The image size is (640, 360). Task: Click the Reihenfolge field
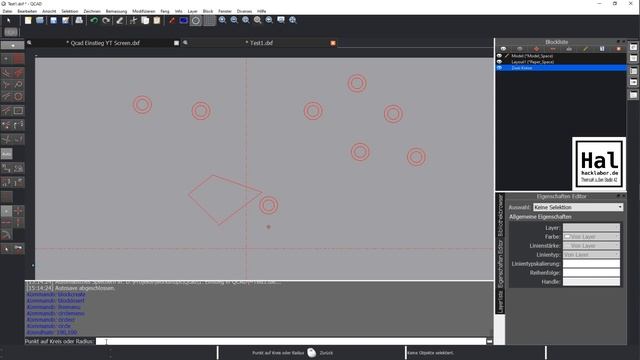point(591,273)
